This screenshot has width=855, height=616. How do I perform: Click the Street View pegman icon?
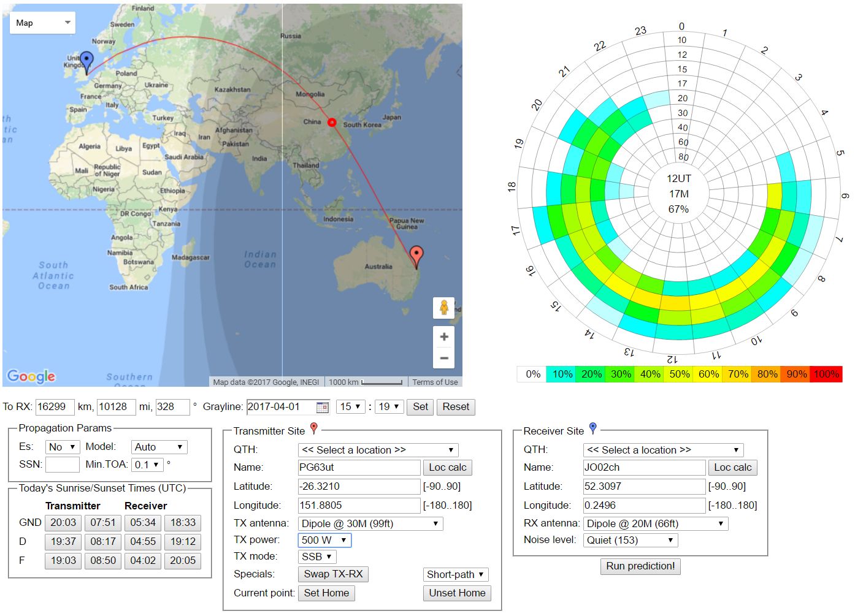(444, 307)
